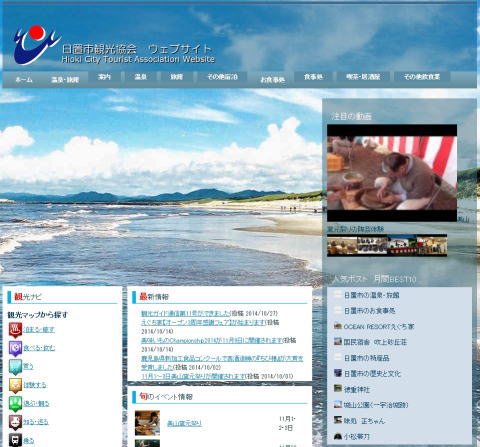Screen dimensions: 480x447
Task: Select the その他飲食業 menu tab
Action: coord(422,77)
